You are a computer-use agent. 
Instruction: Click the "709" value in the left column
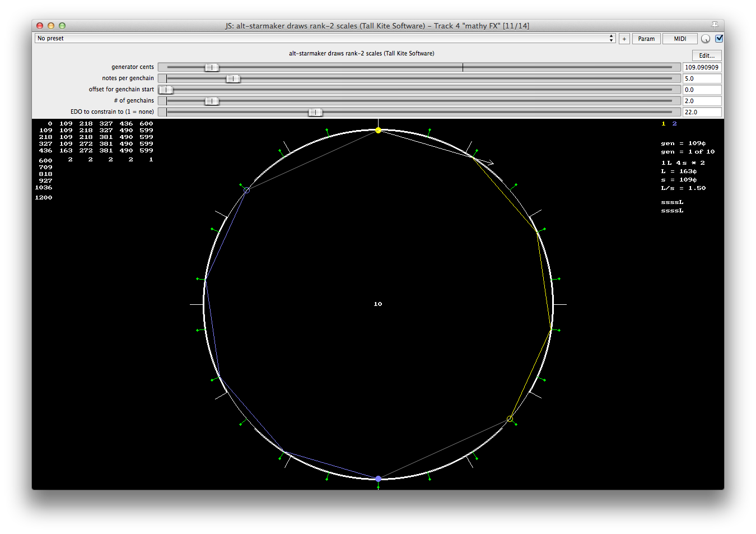(46, 168)
